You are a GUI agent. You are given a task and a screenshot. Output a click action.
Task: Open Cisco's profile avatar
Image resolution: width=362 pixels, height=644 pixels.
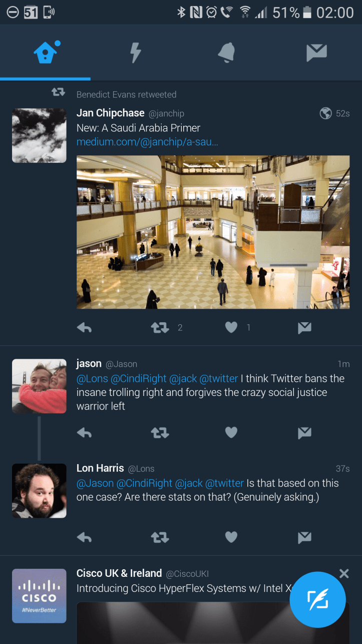(x=39, y=596)
